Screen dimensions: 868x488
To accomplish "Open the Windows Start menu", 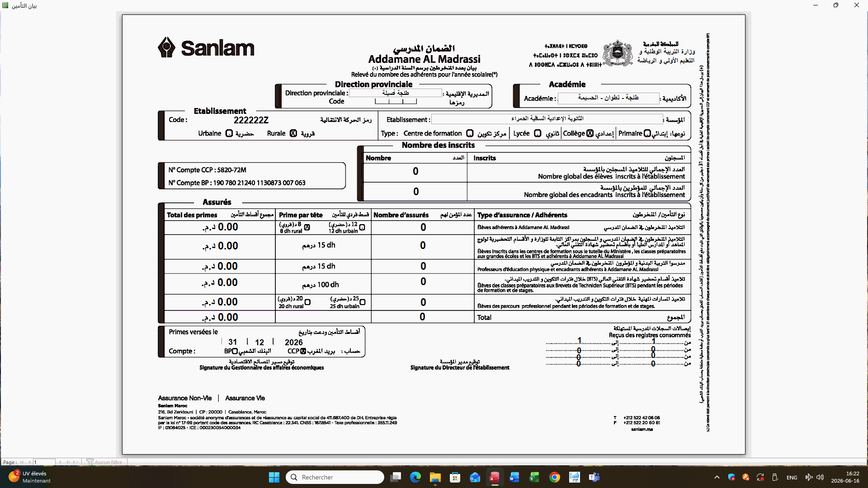I will 274,477.
